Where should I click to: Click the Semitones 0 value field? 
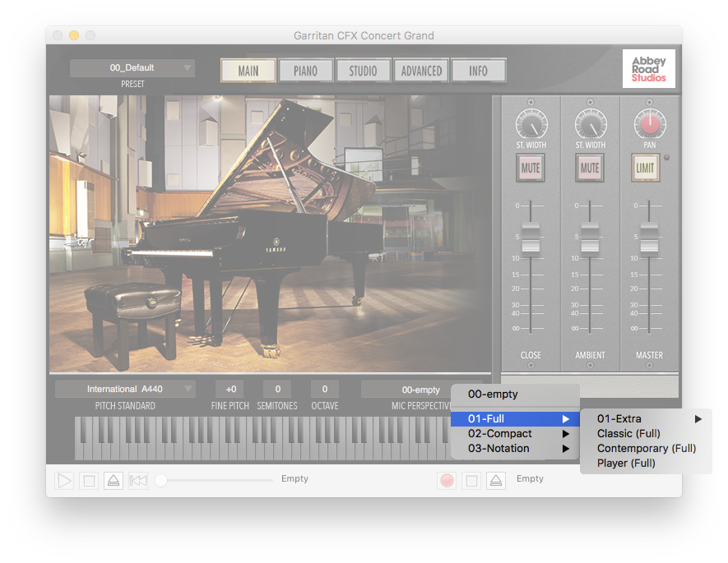[x=278, y=389]
